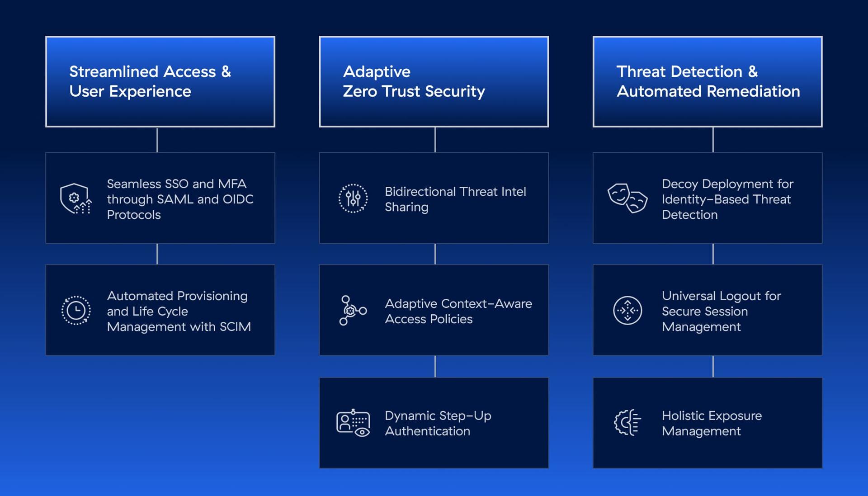Click the circular arrows Universal Logout icon
Viewport: 868px width, 496px height.
click(x=627, y=311)
